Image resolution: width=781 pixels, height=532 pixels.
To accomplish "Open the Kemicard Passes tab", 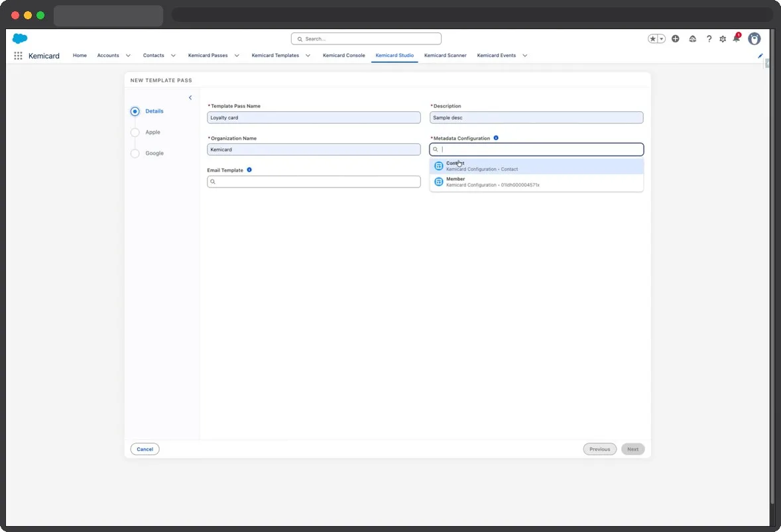I will (x=208, y=55).
